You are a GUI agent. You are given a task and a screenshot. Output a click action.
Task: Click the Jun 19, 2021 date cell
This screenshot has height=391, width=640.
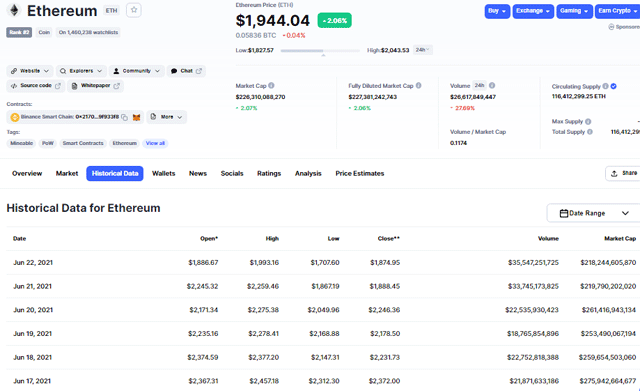33,333
